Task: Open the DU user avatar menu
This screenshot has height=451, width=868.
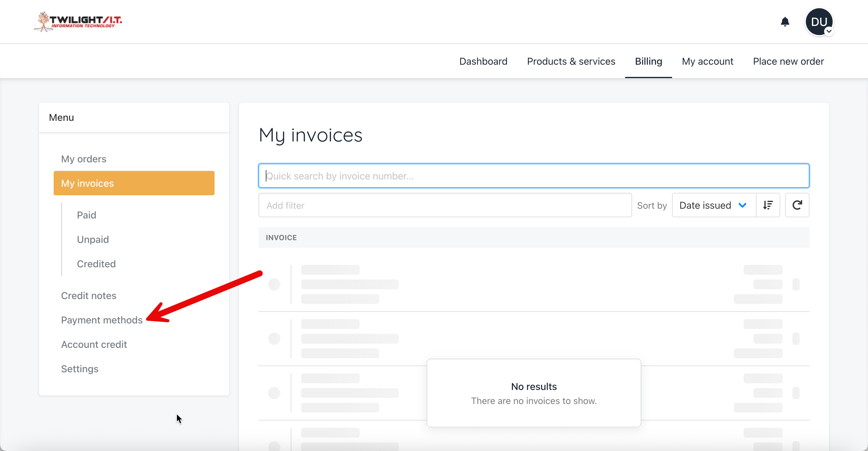Action: [818, 22]
